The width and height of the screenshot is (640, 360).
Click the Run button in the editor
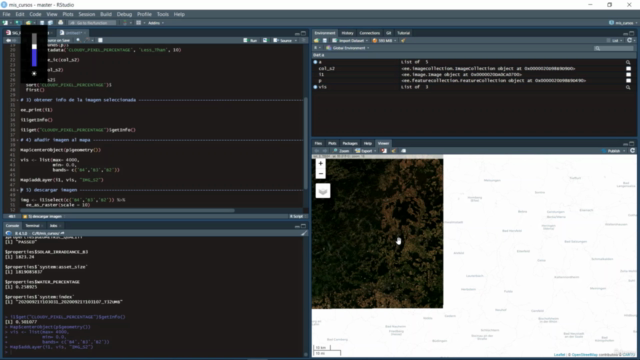pos(250,40)
